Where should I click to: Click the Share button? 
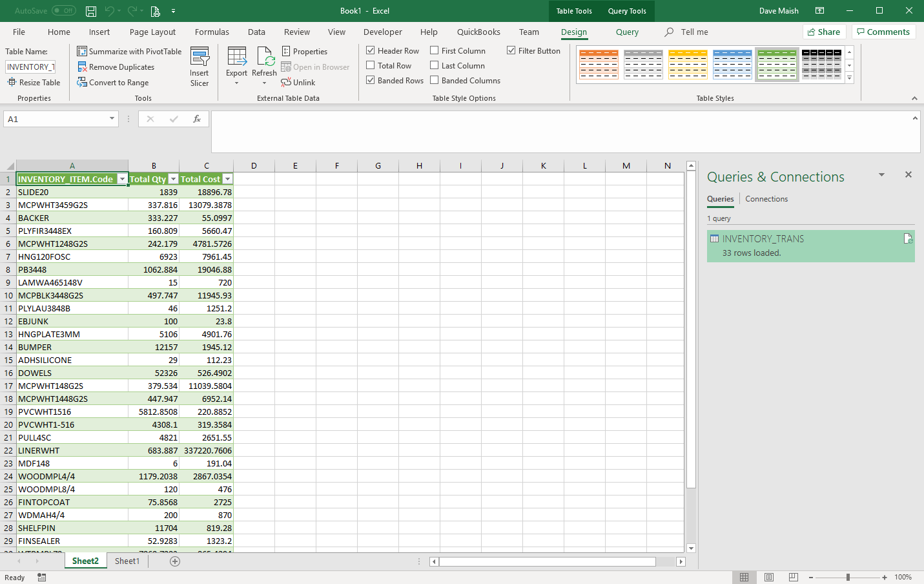824,32
